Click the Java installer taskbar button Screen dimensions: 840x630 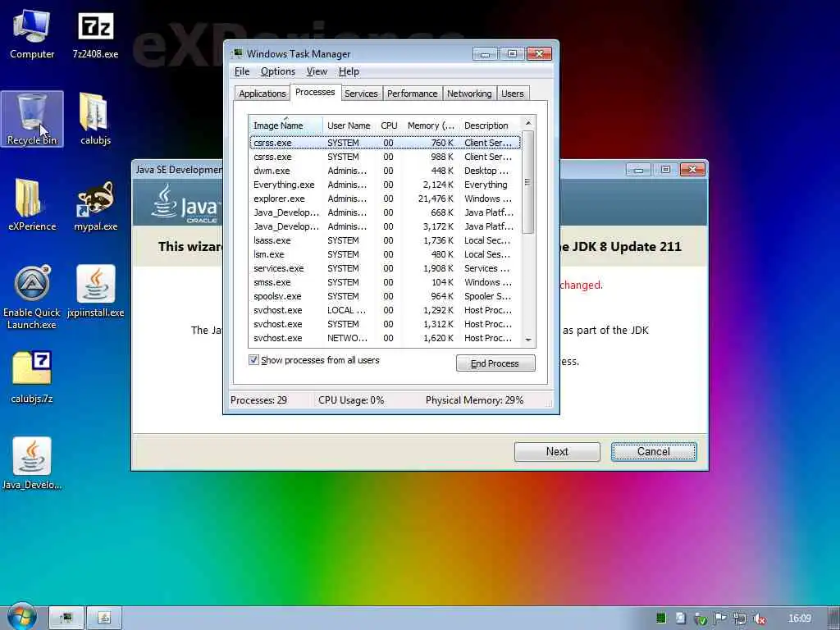[x=104, y=619]
